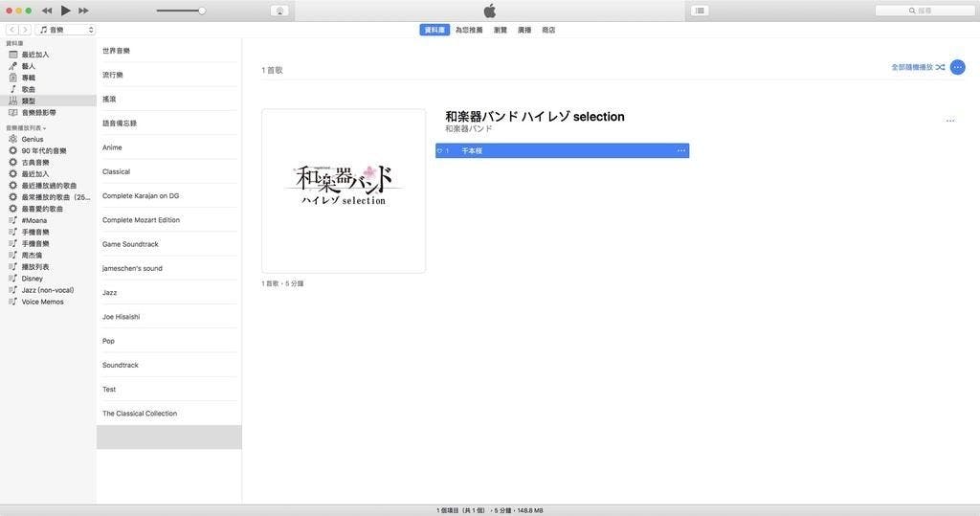Play the current song with the play button
This screenshot has height=516, width=980.
(66, 10)
